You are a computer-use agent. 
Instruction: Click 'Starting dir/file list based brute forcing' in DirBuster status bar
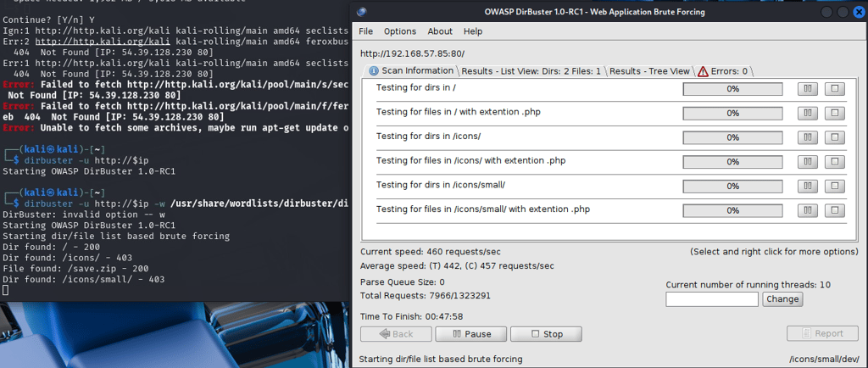[441, 360]
